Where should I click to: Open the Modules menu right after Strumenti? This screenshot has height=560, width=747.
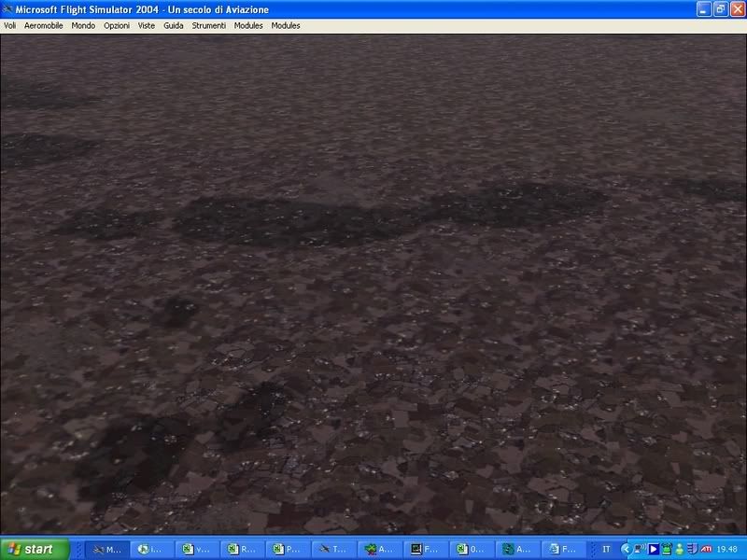[x=248, y=26]
